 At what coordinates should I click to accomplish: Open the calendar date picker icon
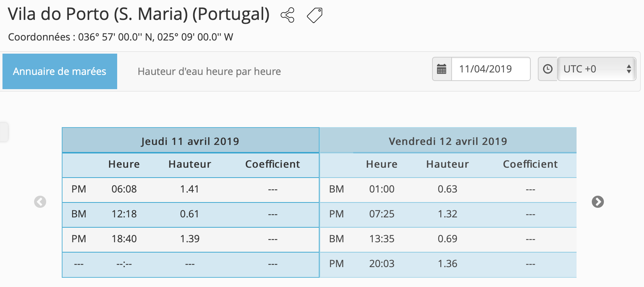(442, 69)
